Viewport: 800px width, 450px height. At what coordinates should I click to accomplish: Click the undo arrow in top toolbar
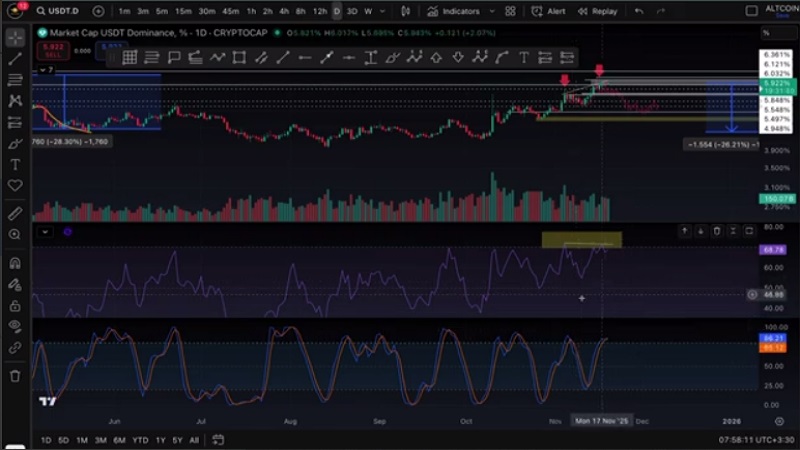[640, 11]
